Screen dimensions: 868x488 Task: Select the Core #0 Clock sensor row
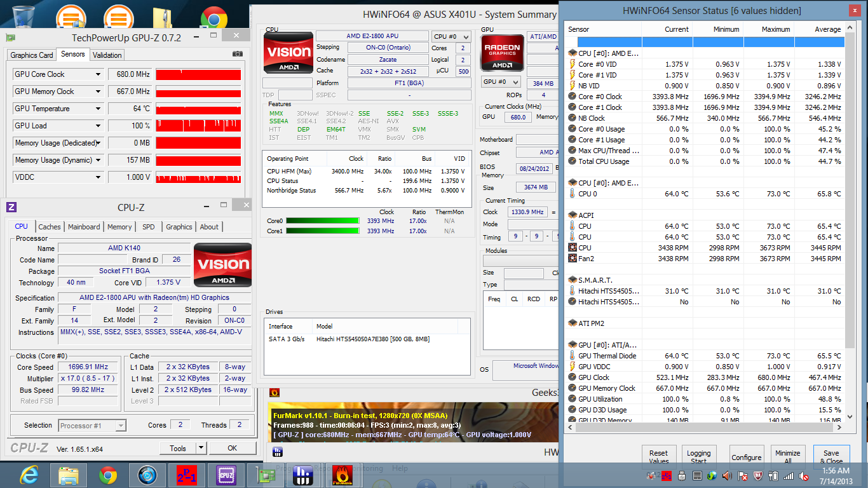point(705,97)
